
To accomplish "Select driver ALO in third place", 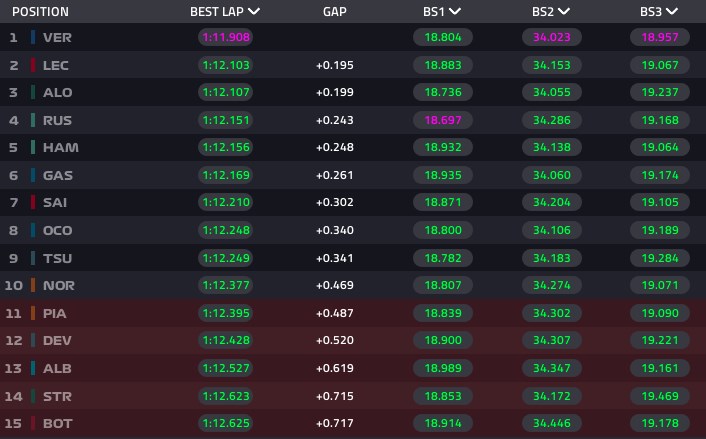I will click(x=58, y=92).
